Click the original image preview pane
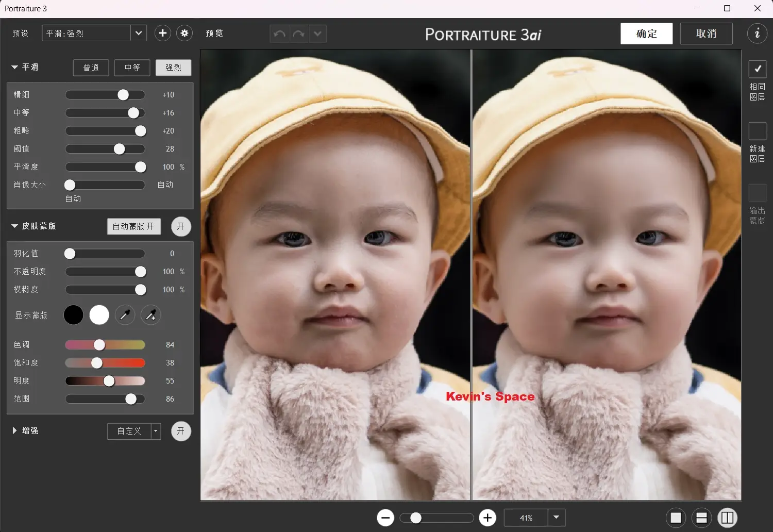Screen dimensions: 773x532 [335, 275]
